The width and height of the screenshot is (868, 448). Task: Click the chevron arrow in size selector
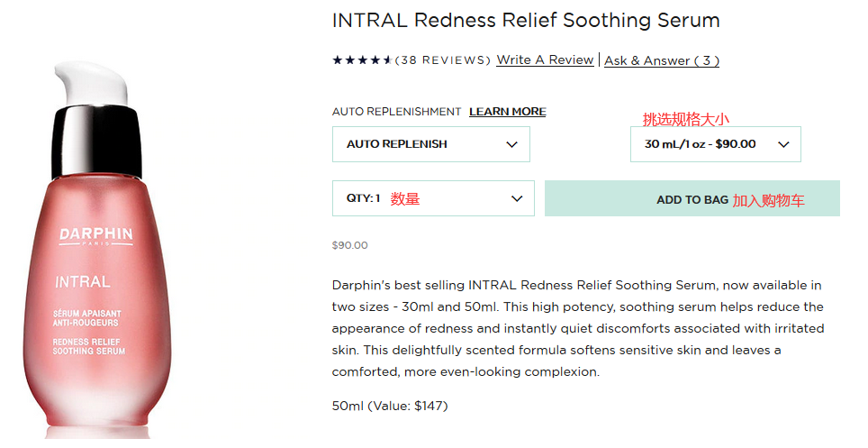pyautogui.click(x=782, y=144)
